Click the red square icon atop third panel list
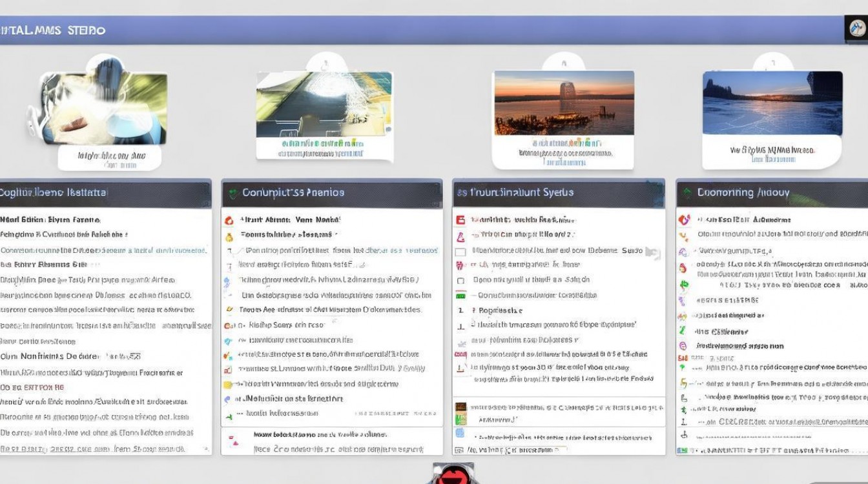868x484 pixels. coord(460,220)
